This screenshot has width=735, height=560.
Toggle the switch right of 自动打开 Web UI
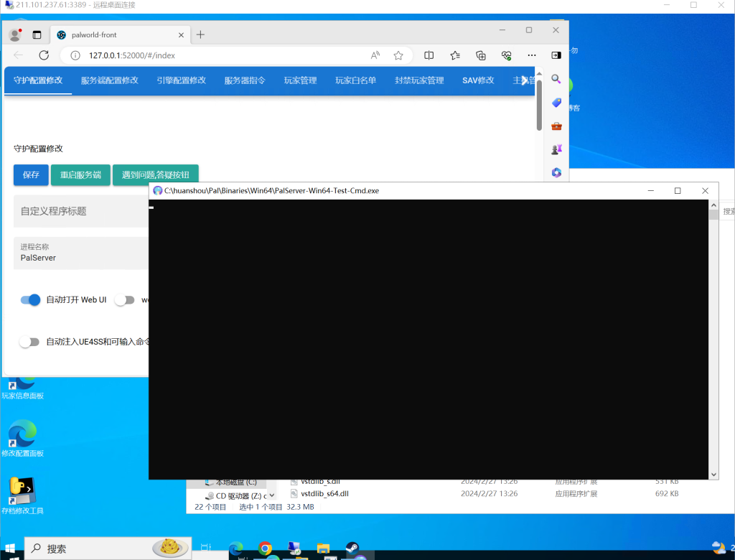[125, 299]
